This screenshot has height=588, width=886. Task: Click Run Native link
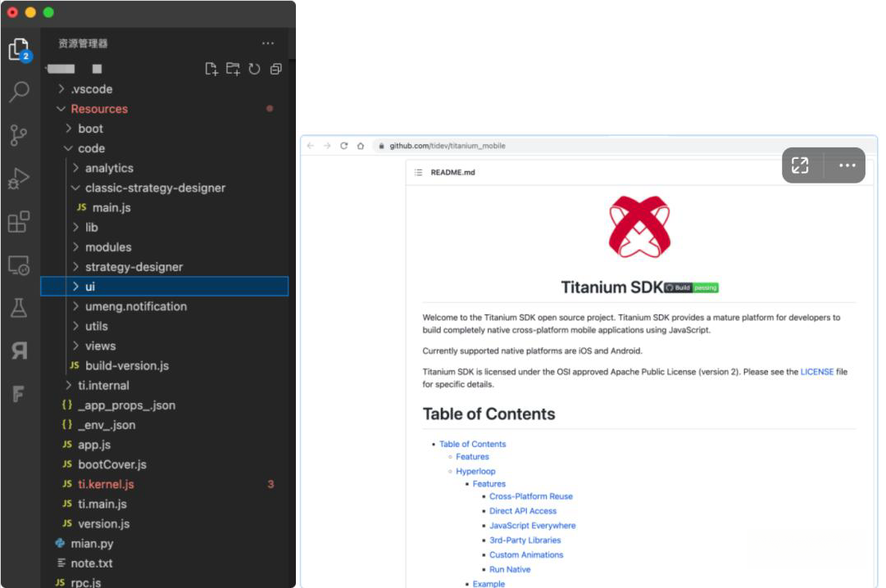[x=510, y=570]
